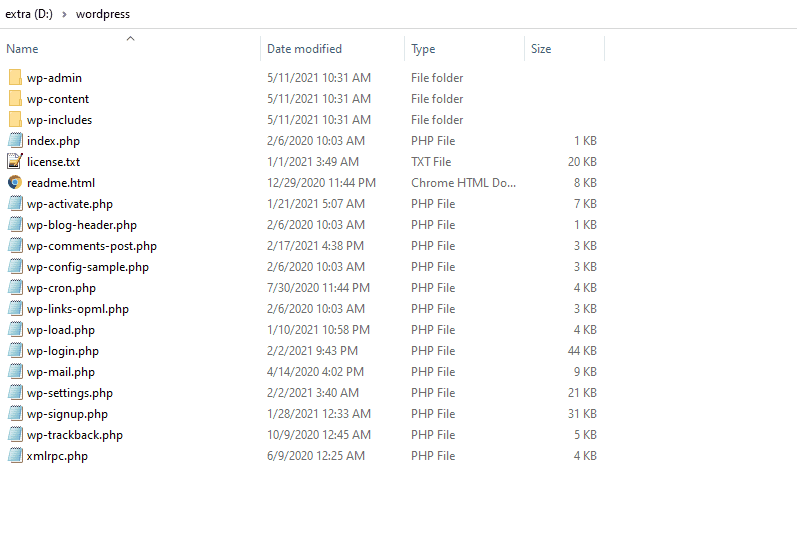Select the wp-links-opml.php file name
The image size is (797, 557).
click(x=78, y=308)
